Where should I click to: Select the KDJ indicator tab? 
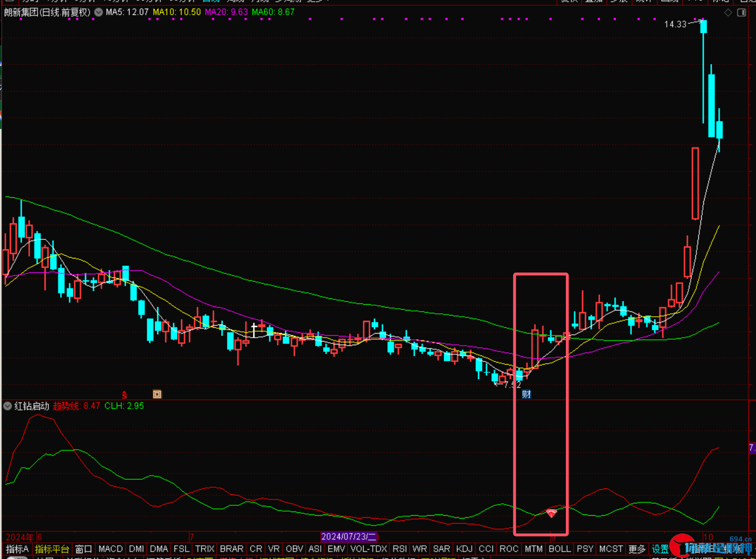click(x=464, y=549)
